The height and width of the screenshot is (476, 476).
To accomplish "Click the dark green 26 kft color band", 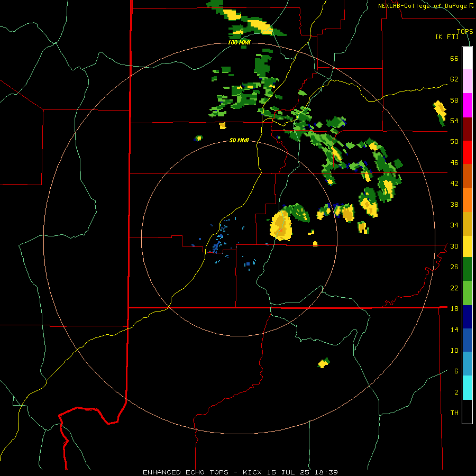I will [467, 269].
